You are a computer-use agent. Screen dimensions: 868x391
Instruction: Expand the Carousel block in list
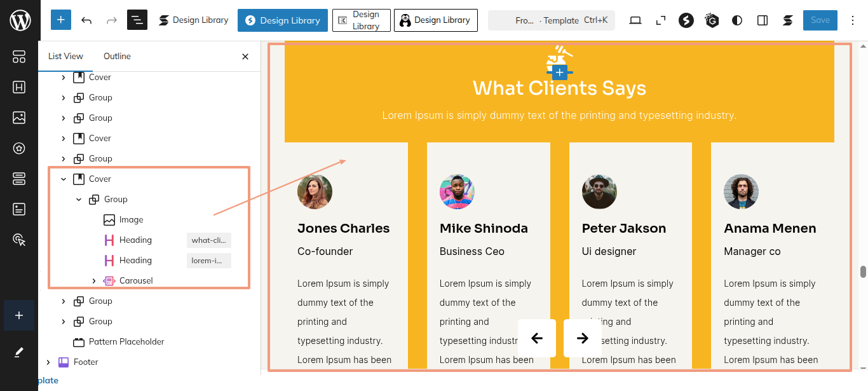(x=94, y=281)
